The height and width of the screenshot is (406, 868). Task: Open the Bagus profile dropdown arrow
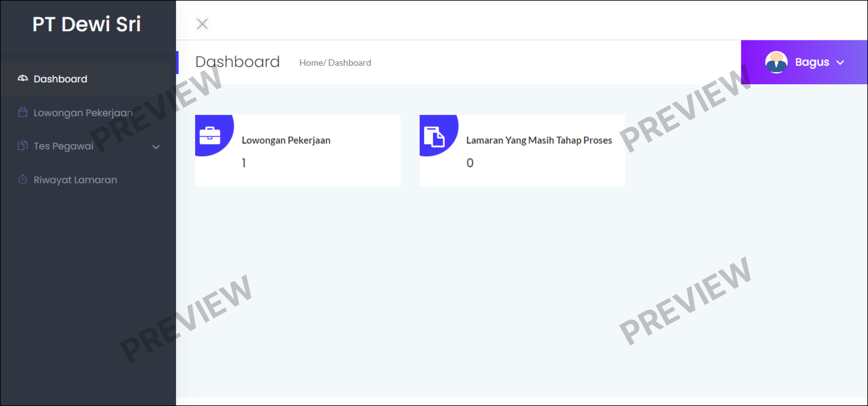pos(840,62)
